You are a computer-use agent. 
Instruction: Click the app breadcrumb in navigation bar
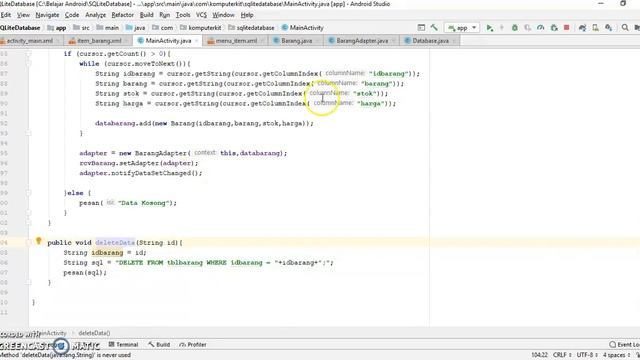[57, 28]
